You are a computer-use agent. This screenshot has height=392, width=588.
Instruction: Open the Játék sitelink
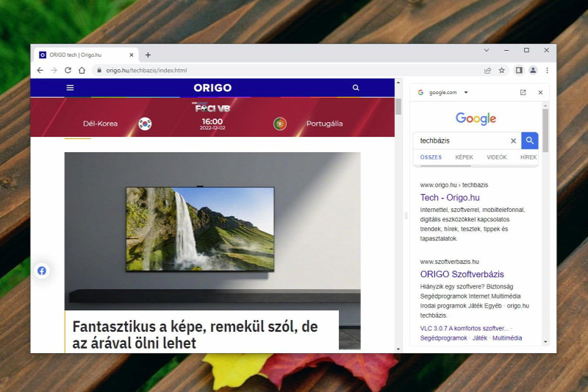point(480,338)
